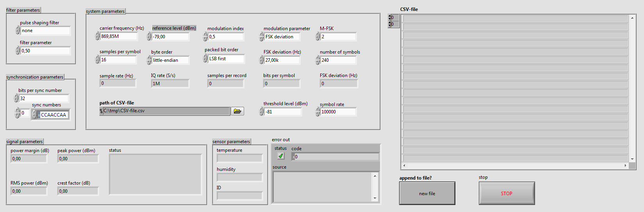Click the sample rate (Hz) indicator

(x=118, y=83)
